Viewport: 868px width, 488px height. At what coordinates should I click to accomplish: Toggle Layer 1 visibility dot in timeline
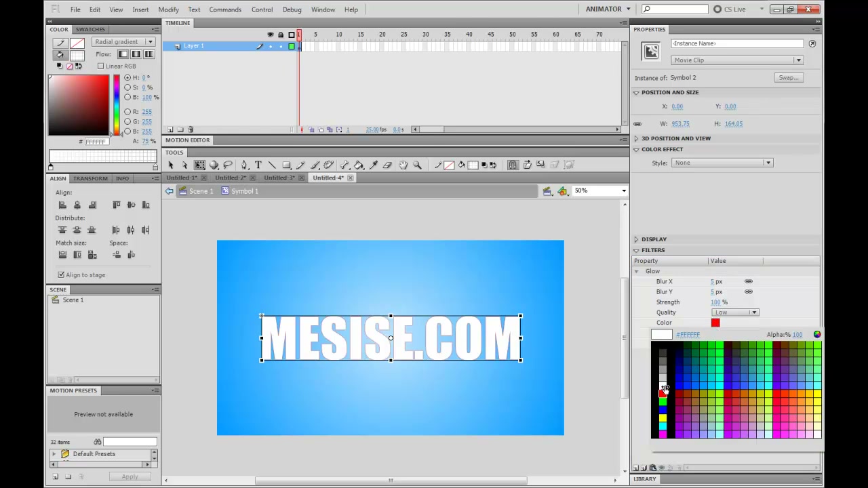click(x=271, y=46)
